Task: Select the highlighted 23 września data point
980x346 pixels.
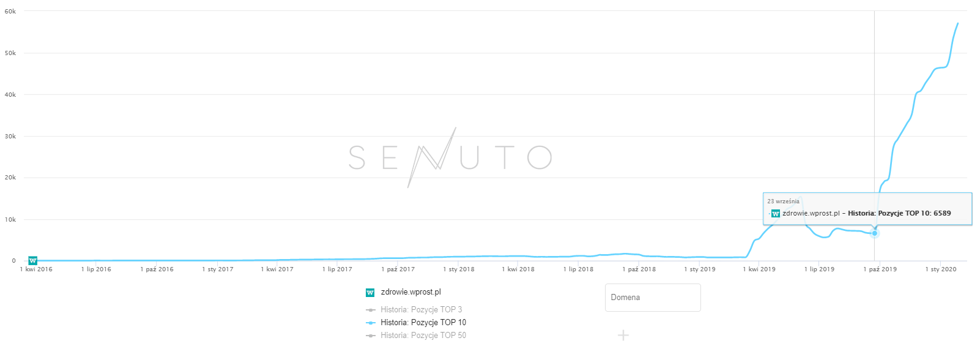Action: tap(875, 233)
